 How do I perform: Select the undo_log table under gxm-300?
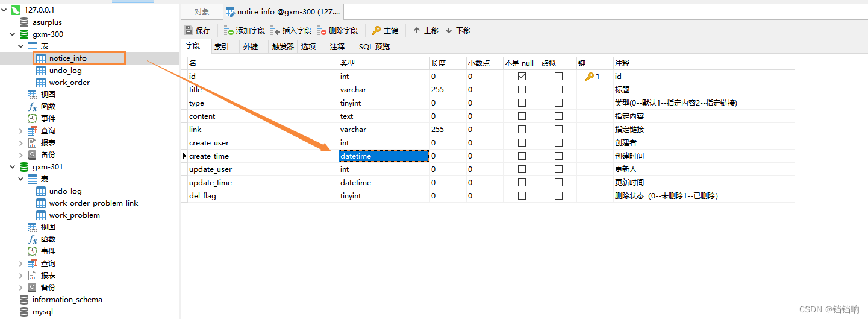point(65,71)
